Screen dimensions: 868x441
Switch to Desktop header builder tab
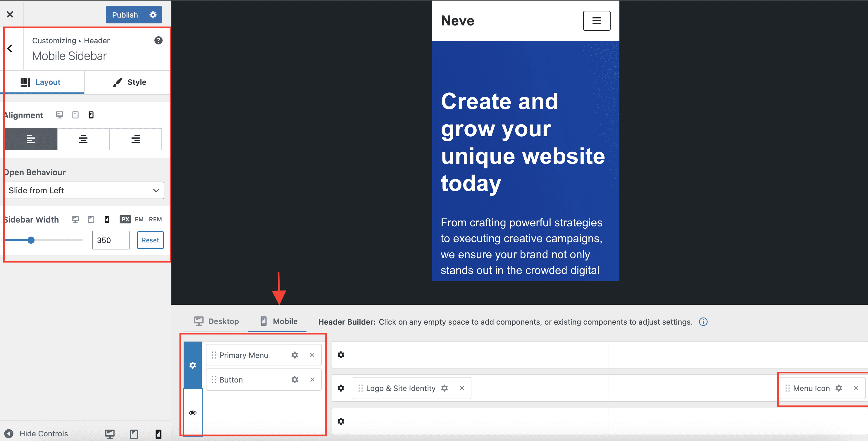[x=216, y=321]
